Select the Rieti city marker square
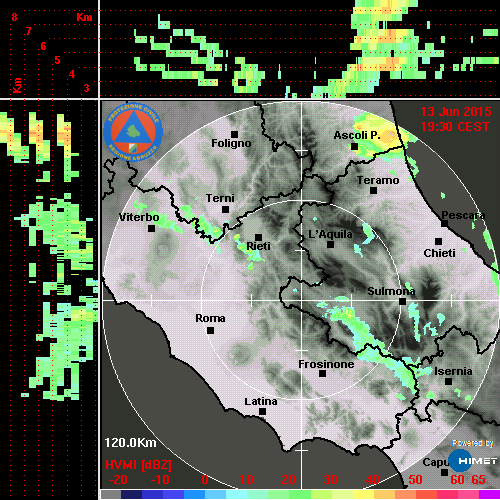Screen dimensions: 500x500 point(258,237)
